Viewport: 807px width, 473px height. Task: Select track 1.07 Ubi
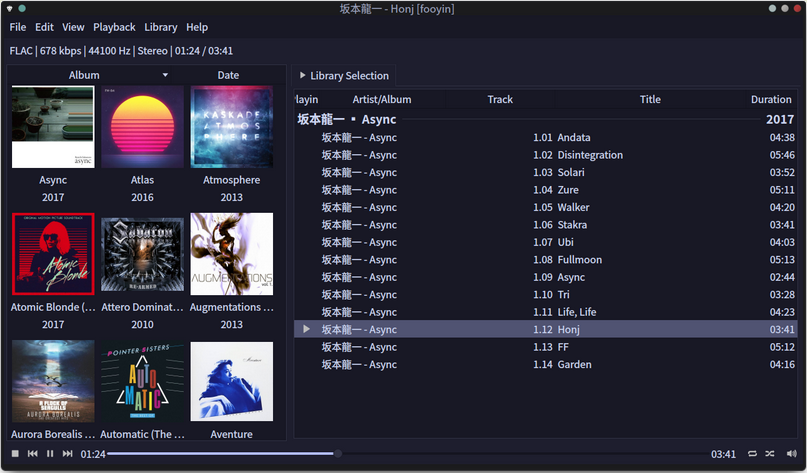(x=546, y=242)
